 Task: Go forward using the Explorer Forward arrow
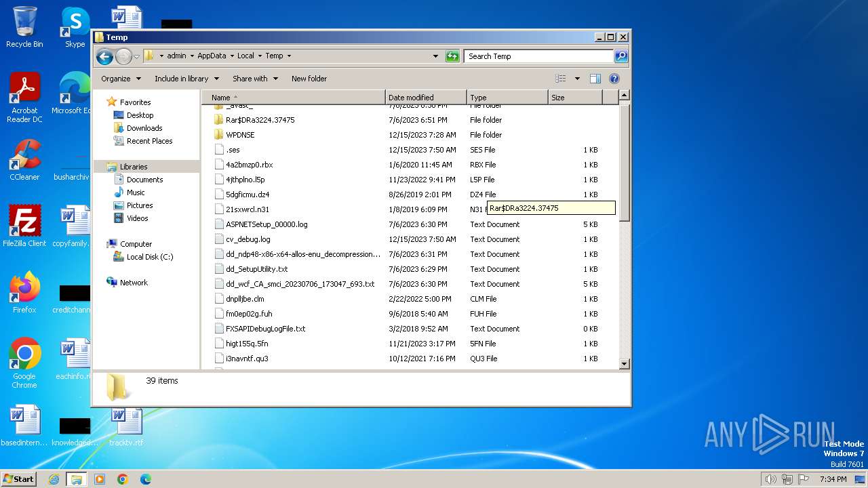pos(123,56)
